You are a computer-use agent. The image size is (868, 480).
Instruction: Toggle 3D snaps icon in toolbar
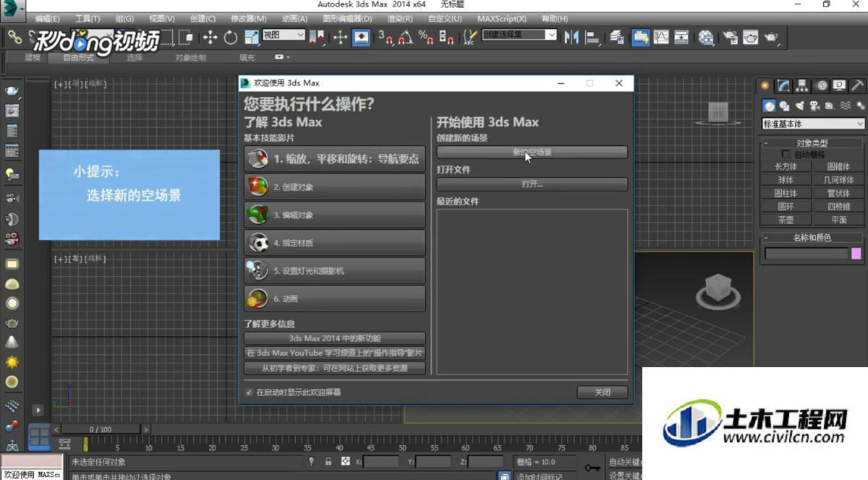386,37
